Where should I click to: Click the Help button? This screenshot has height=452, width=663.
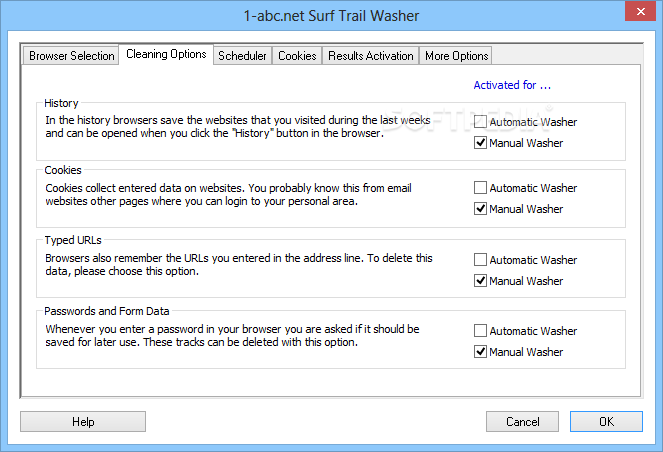[83, 422]
